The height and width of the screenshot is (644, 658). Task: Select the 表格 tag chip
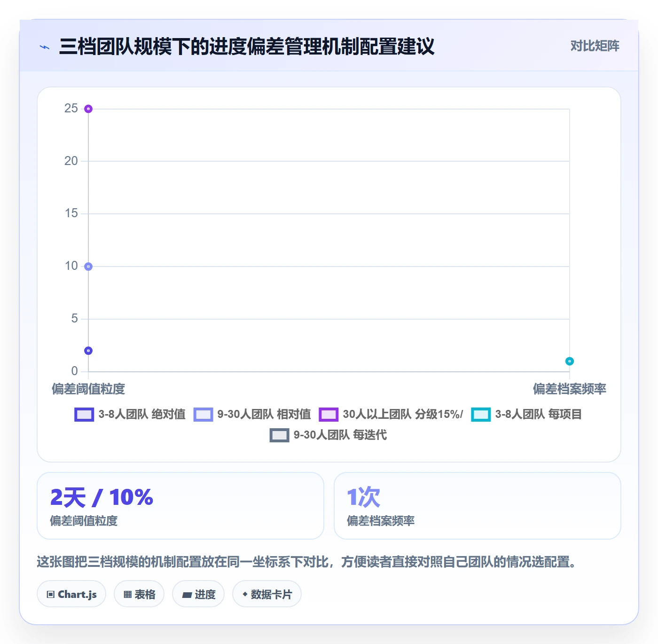click(139, 594)
